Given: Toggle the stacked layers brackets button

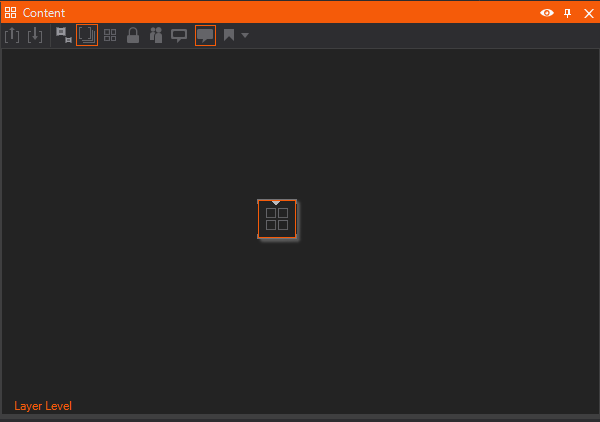Looking at the screenshot, I should (x=87, y=35).
